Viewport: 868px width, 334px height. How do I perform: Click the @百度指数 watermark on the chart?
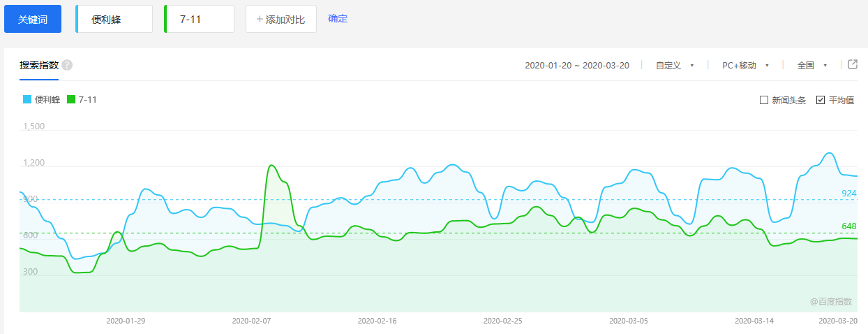click(831, 301)
